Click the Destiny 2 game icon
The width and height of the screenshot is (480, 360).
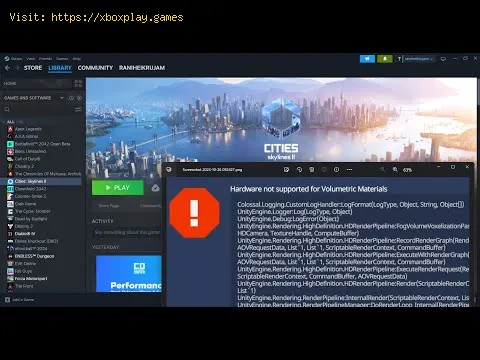pyautogui.click(x=10, y=226)
